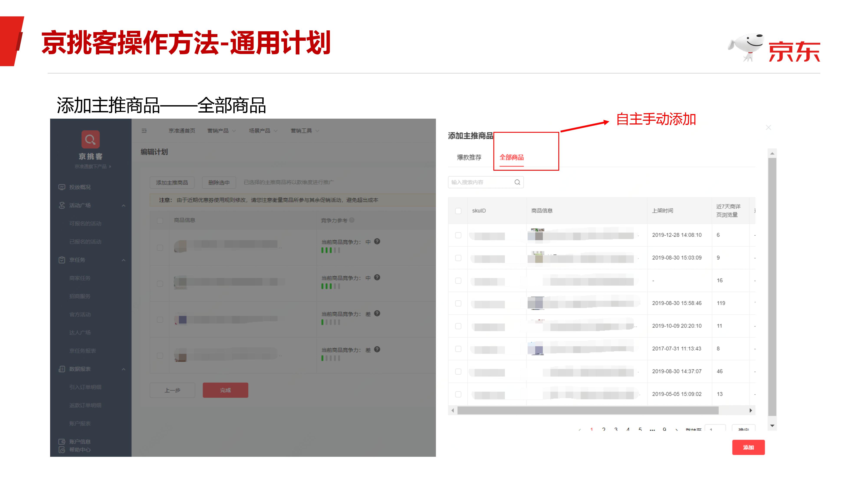Collapse the 数据报表 sidebar section
868x488 pixels.
[x=124, y=369]
